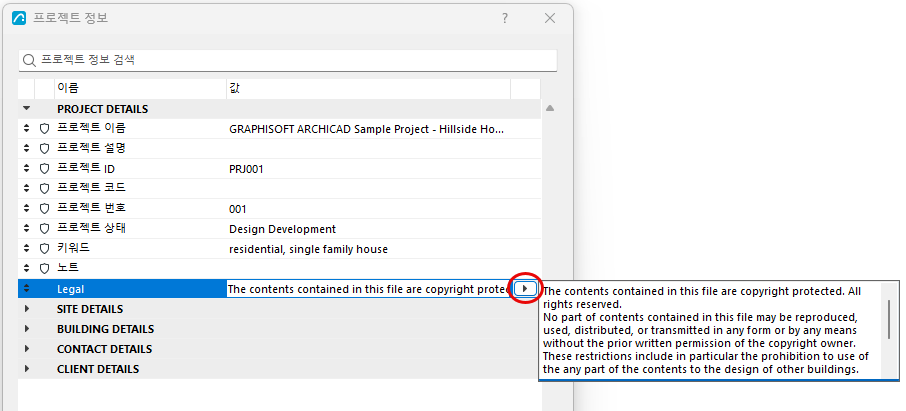
Task: Collapse the PROJECT DETAILS group
Action: point(26,109)
